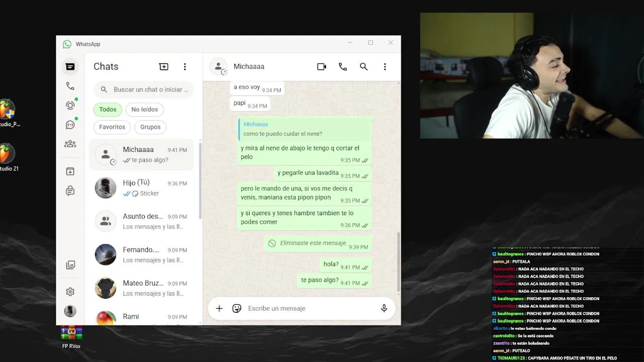Focus the Buscar un chat search field

[x=143, y=89]
